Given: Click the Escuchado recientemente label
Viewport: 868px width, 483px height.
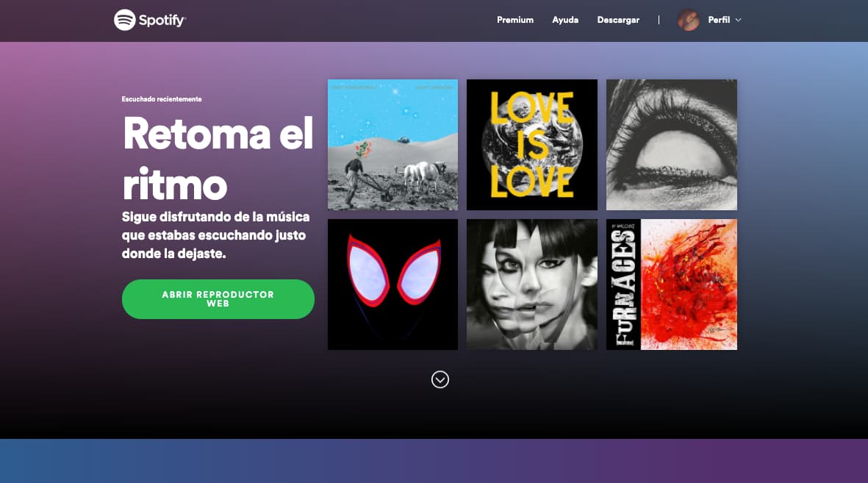Looking at the screenshot, I should click(162, 99).
